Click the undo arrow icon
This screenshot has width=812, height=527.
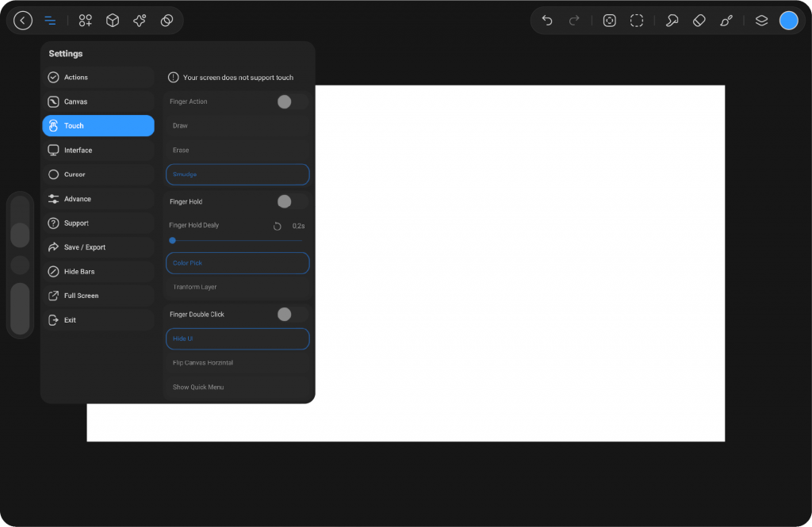click(x=547, y=21)
